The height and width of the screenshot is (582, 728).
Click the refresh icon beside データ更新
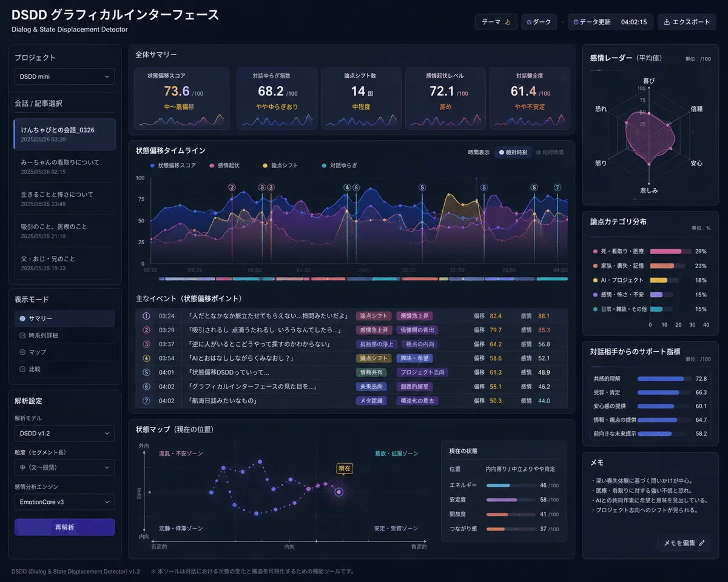pyautogui.click(x=576, y=22)
